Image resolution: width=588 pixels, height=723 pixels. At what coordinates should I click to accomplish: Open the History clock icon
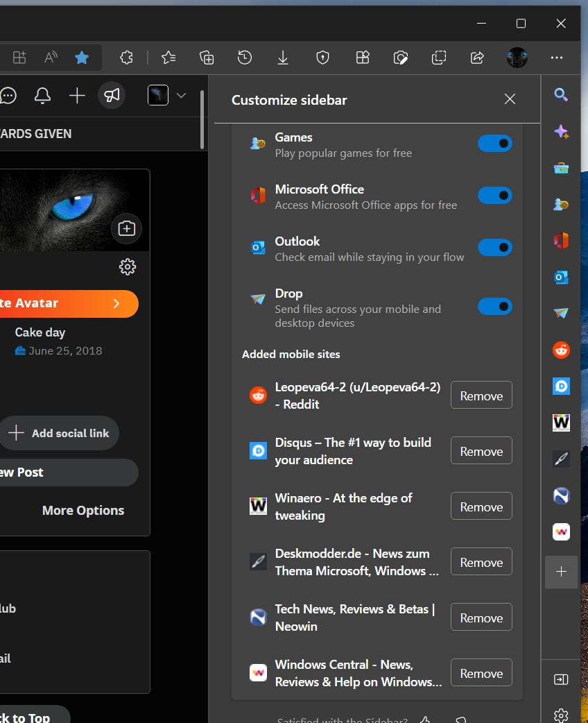pos(245,58)
